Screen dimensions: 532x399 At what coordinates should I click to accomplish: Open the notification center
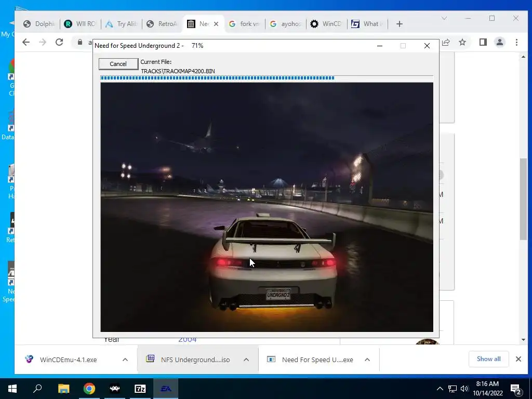(x=516, y=389)
